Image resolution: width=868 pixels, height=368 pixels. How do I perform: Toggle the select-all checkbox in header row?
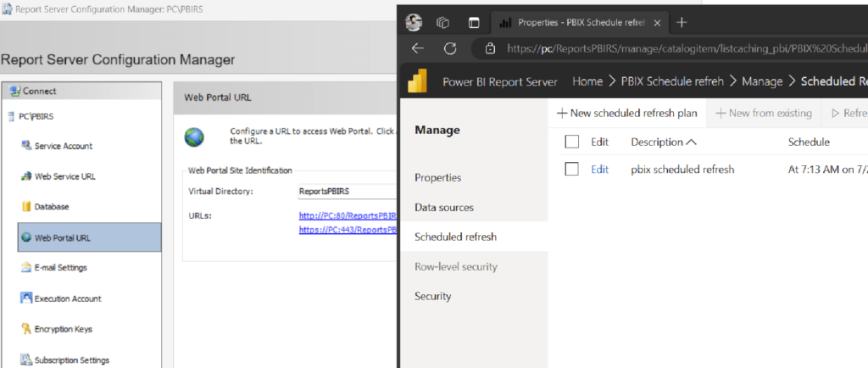coord(572,142)
